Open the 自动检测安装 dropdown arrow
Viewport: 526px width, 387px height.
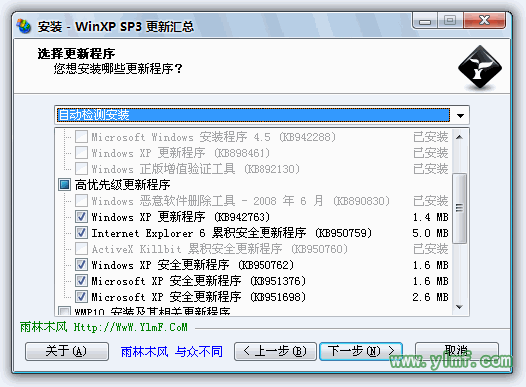[460, 116]
